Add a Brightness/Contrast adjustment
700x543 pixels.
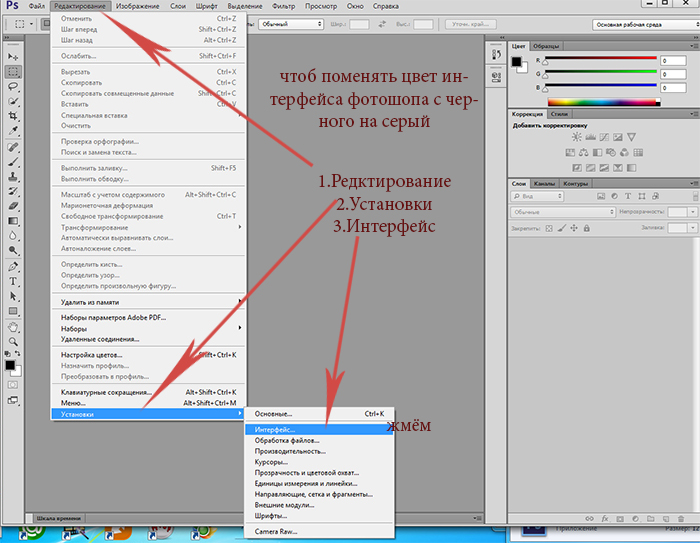[x=577, y=137]
